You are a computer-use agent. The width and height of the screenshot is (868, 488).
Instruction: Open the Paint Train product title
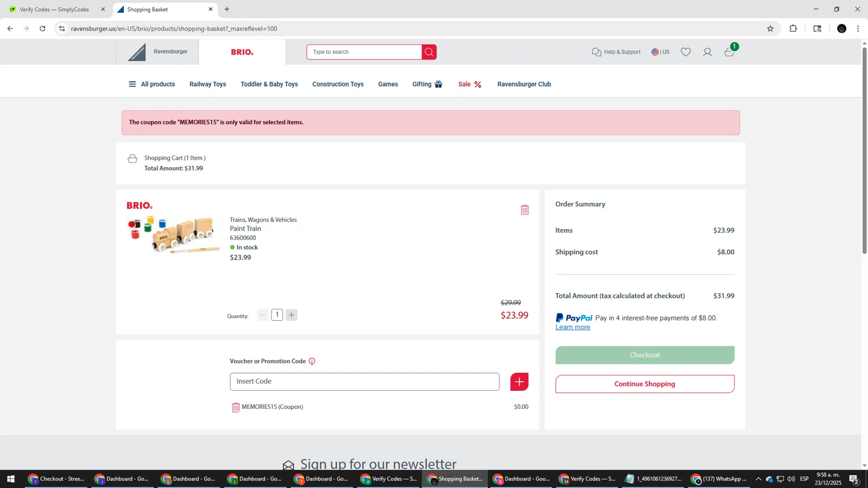(x=245, y=228)
